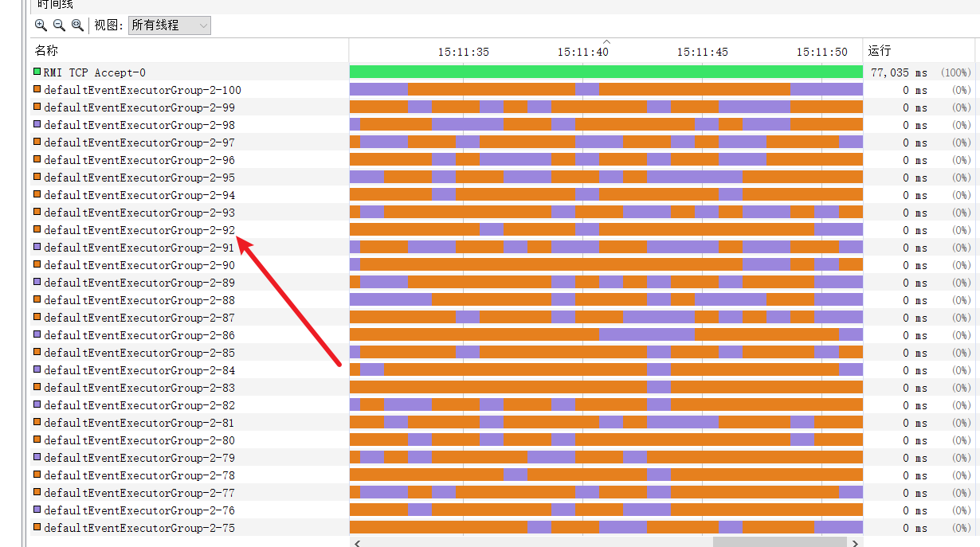
Task: Click purple state icon of defaultEventExecutorGroup-2-98
Action: (37, 124)
